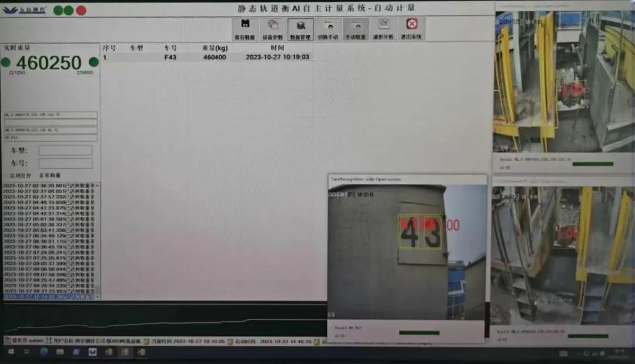Click the red circle in the title bar
The width and height of the screenshot is (635, 364).
tap(81, 10)
